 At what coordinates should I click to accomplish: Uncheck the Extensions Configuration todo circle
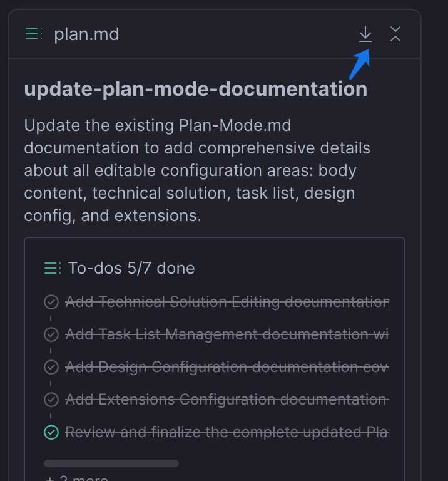point(51,400)
